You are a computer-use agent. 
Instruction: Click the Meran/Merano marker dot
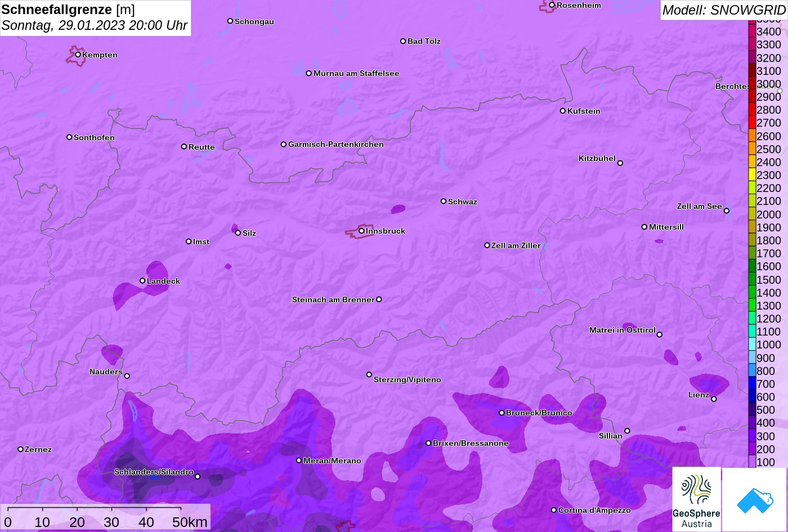[x=299, y=461]
